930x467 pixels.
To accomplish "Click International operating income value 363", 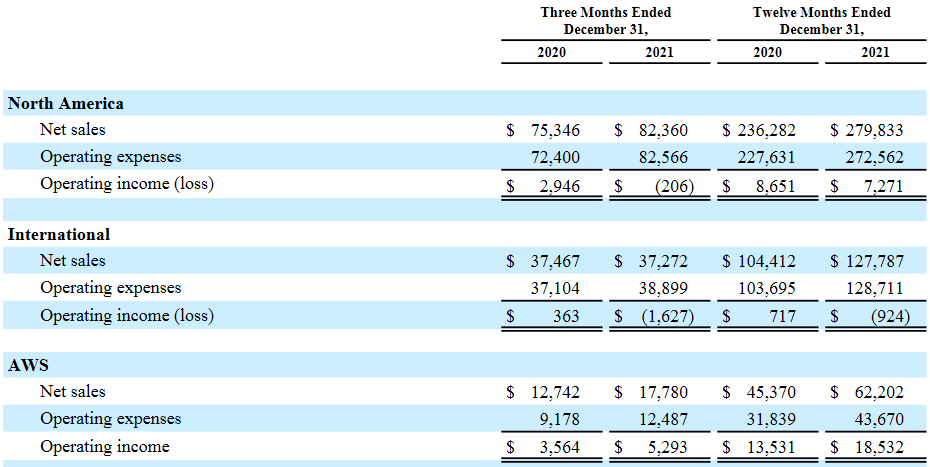I will [x=566, y=316].
